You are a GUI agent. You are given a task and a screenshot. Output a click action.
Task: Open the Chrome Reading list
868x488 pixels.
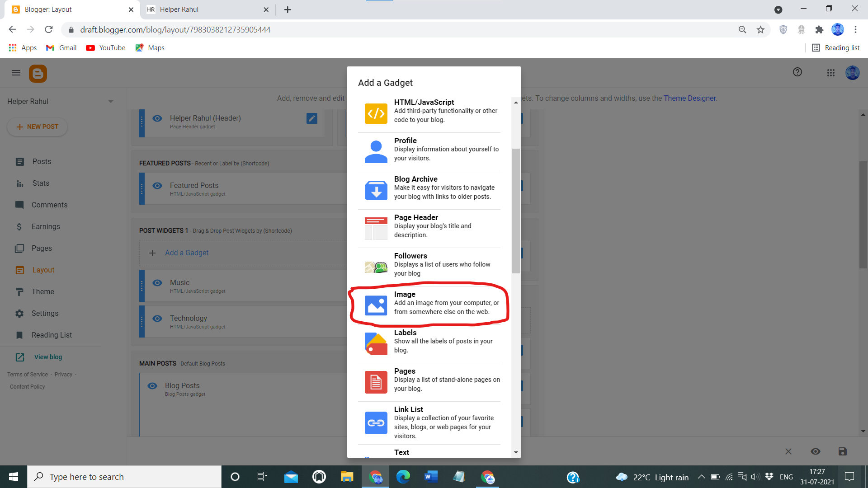click(x=836, y=48)
